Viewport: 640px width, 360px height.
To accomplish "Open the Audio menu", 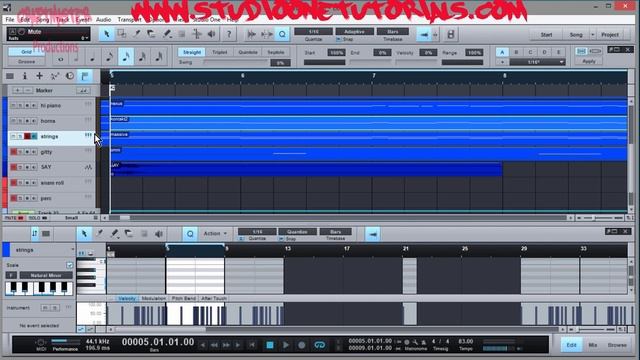I will (x=103, y=20).
